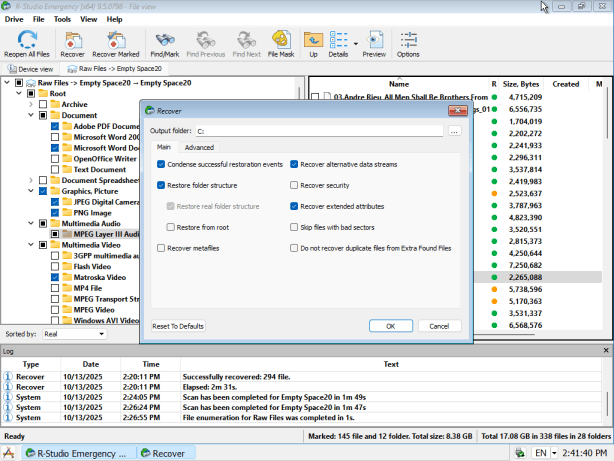This screenshot has height=461, width=614.
Task: Enable the Recover metafiles checkbox
Action: pyautogui.click(x=162, y=247)
